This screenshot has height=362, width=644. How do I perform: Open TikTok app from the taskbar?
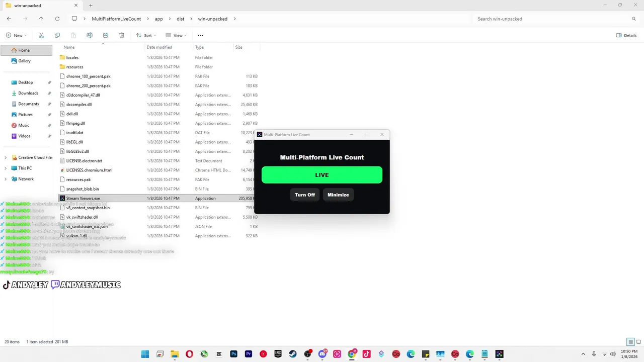(x=367, y=354)
